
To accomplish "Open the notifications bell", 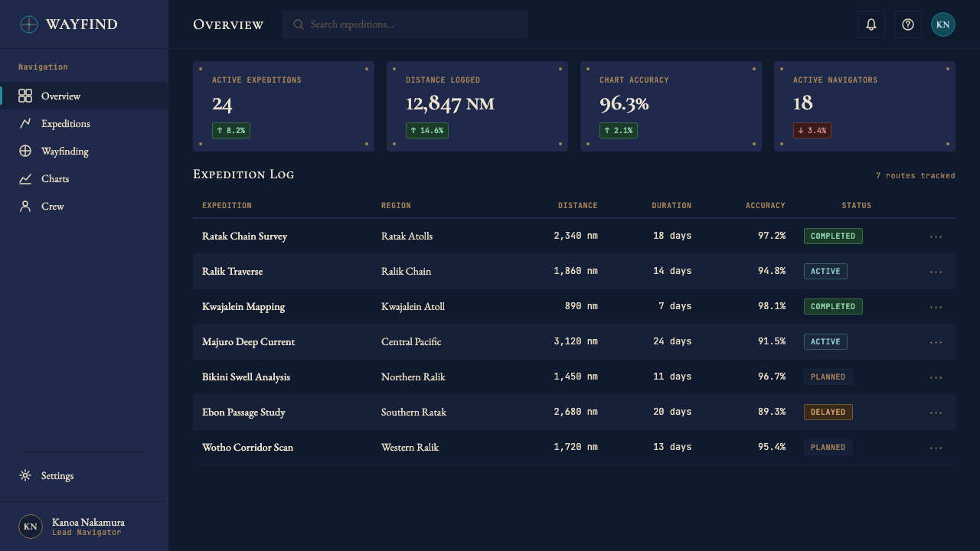I will 871,24.
